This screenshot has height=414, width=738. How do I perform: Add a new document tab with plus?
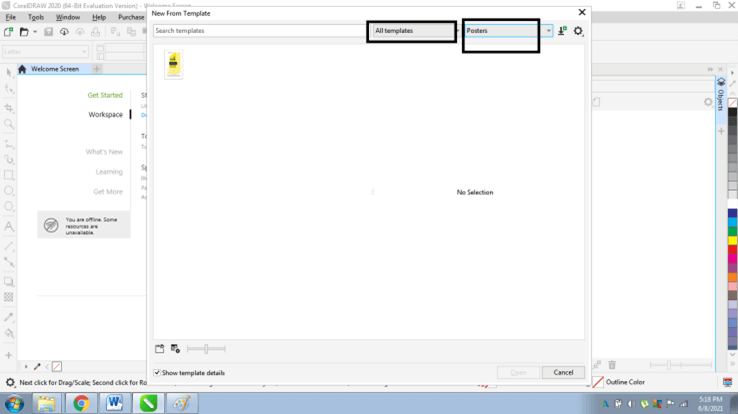[96, 69]
